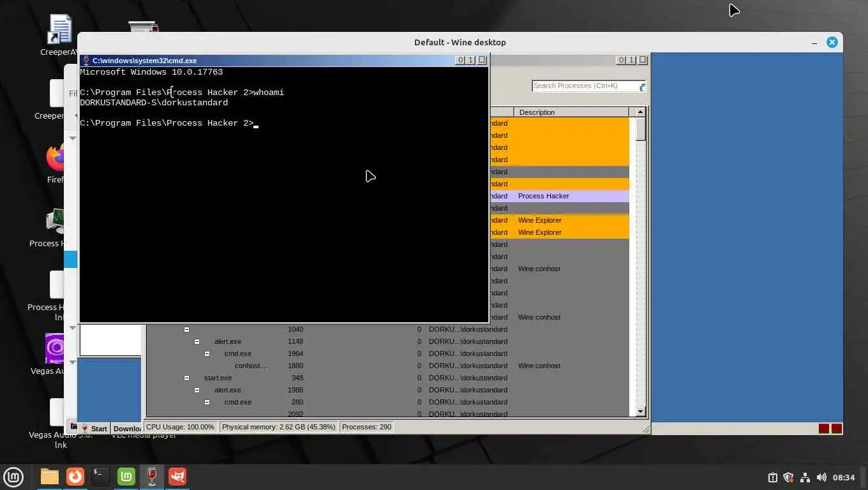Launch Firefox from the bottom panel
This screenshot has width=868, height=490.
tap(75, 477)
